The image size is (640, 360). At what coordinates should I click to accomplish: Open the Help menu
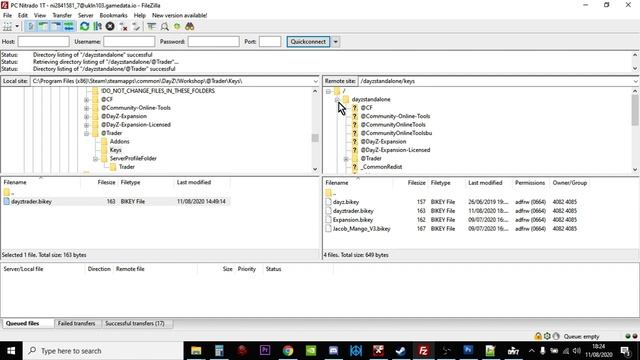coord(140,15)
